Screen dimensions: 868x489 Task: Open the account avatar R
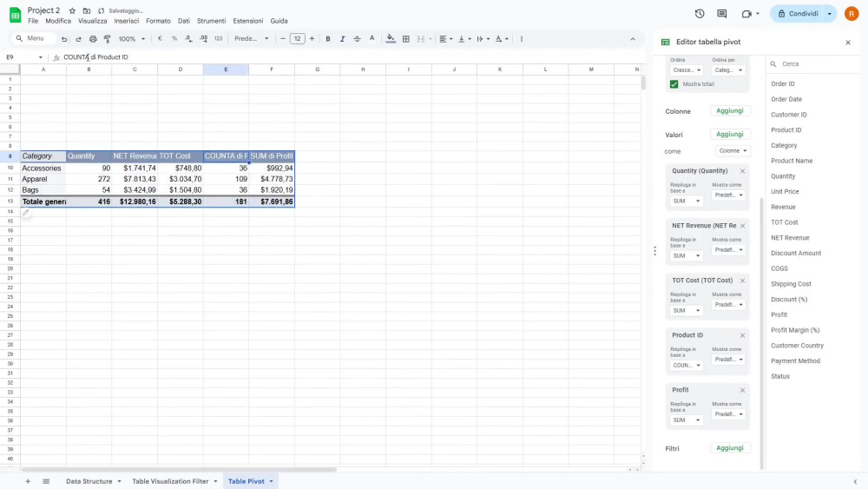[x=852, y=13]
